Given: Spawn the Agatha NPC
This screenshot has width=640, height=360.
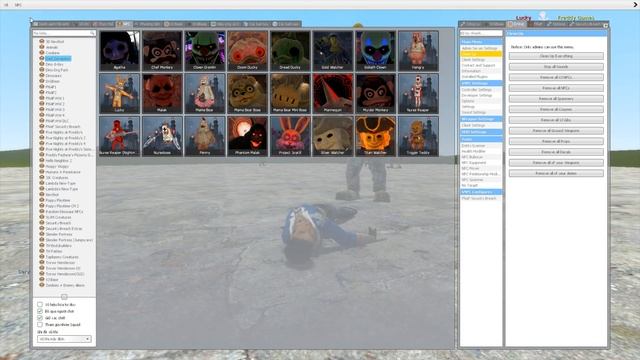Looking at the screenshot, I should coord(120,51).
